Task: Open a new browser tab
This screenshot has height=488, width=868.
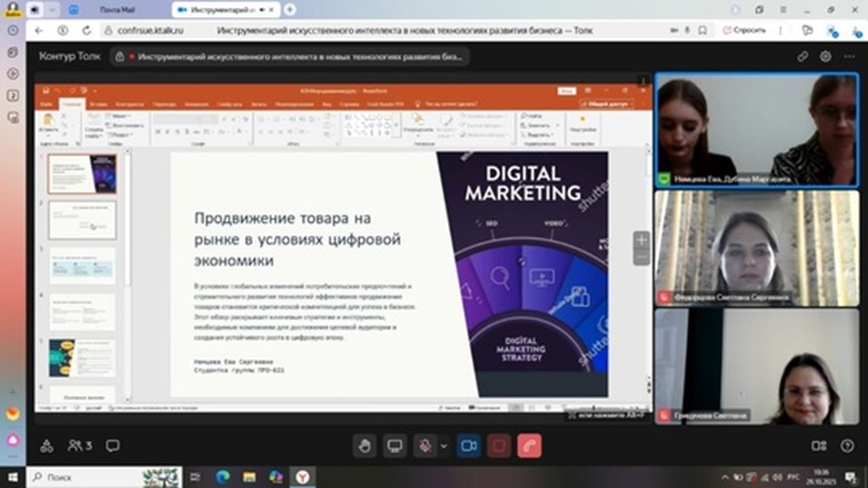Action: [x=290, y=9]
